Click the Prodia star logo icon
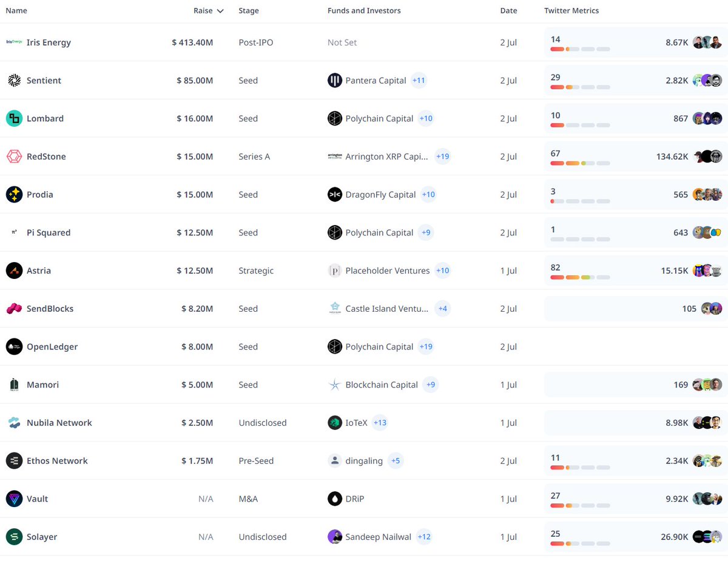728x561 pixels. pyautogui.click(x=14, y=195)
